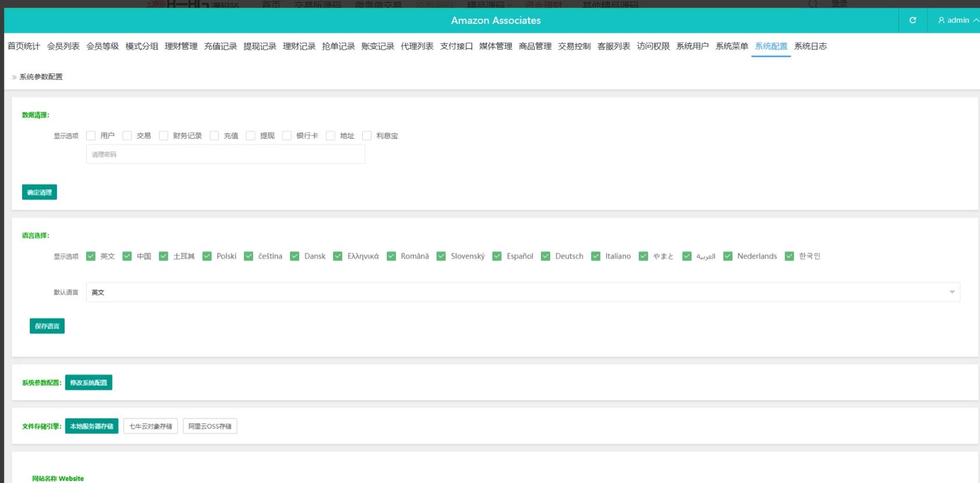The height and width of the screenshot is (483, 980).
Task: Click the search icon at top
Action: (813, 4)
